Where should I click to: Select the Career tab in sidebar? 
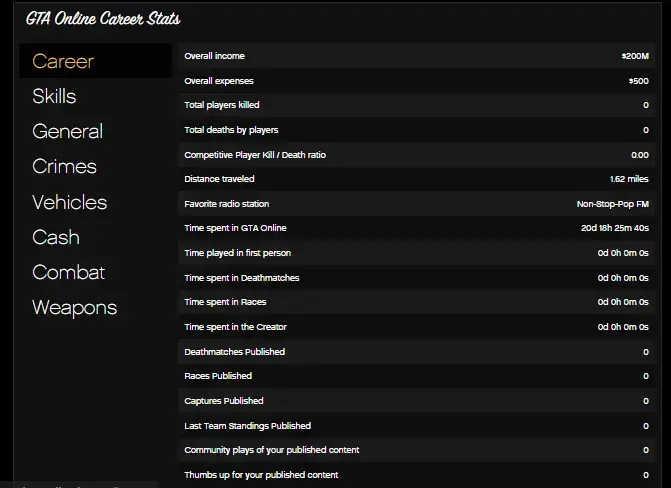(64, 61)
